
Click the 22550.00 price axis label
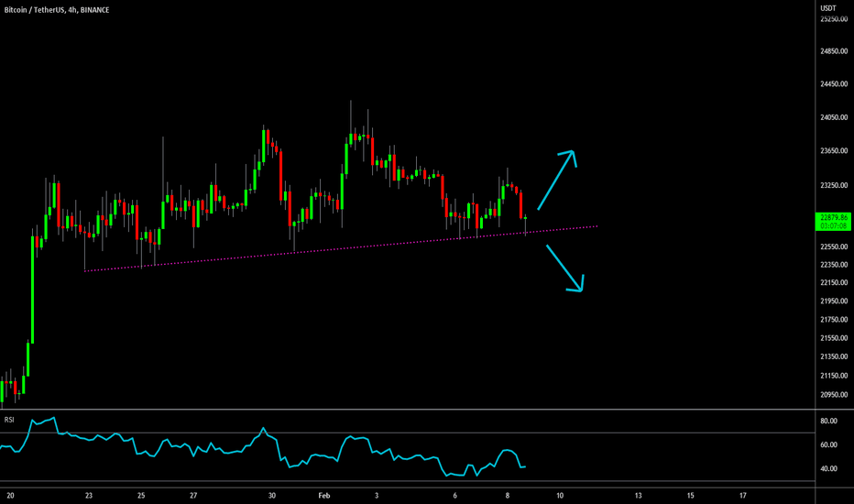[834, 247]
